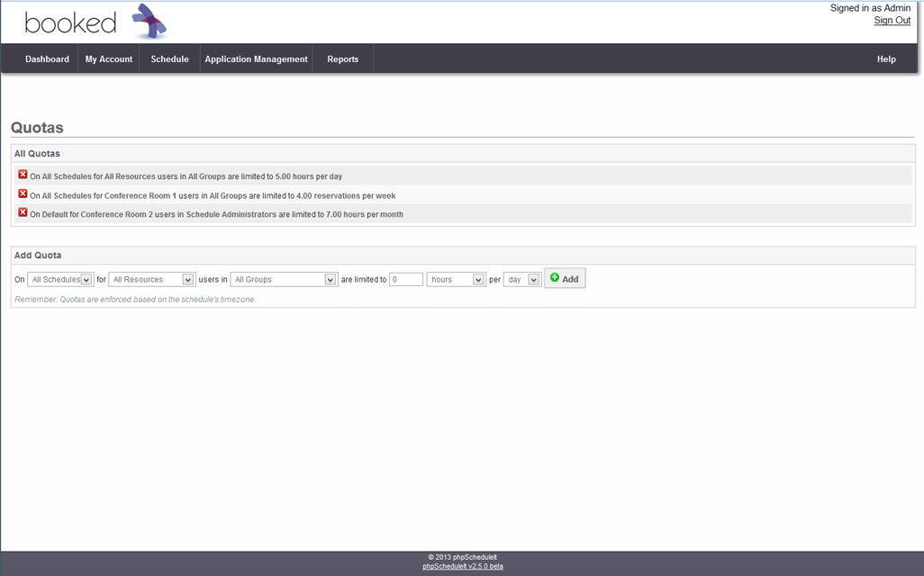
Task: Open the All Schedules dropdown
Action: coord(60,280)
